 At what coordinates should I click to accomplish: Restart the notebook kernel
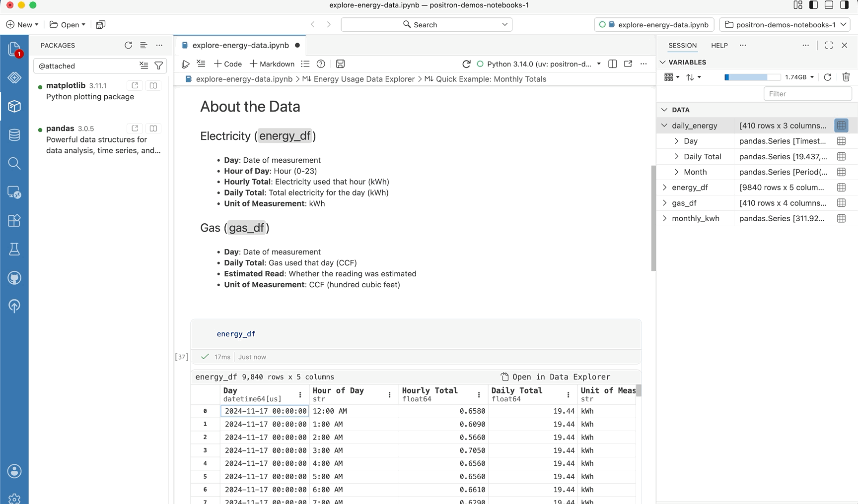coord(466,64)
